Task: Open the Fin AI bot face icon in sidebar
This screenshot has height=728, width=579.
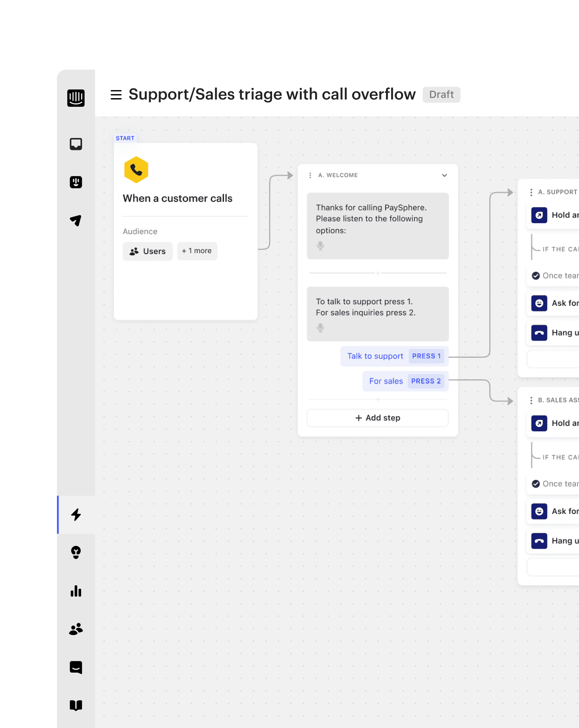Action: tap(76, 182)
